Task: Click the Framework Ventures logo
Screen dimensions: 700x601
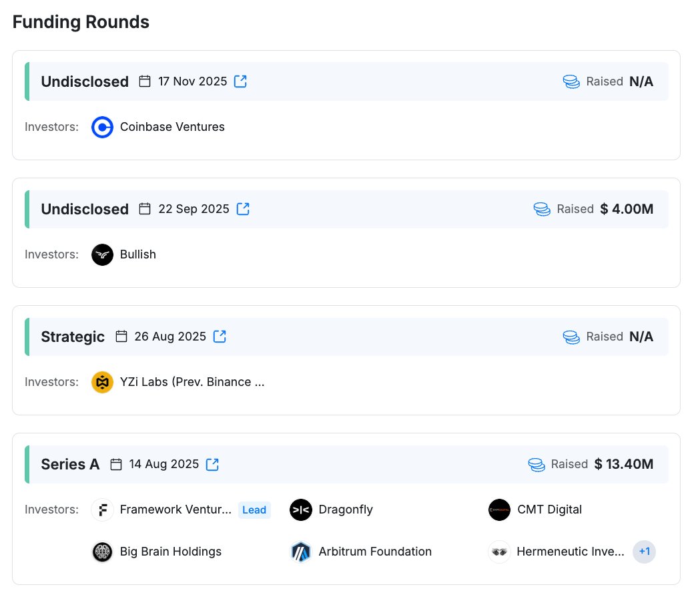Action: point(102,510)
